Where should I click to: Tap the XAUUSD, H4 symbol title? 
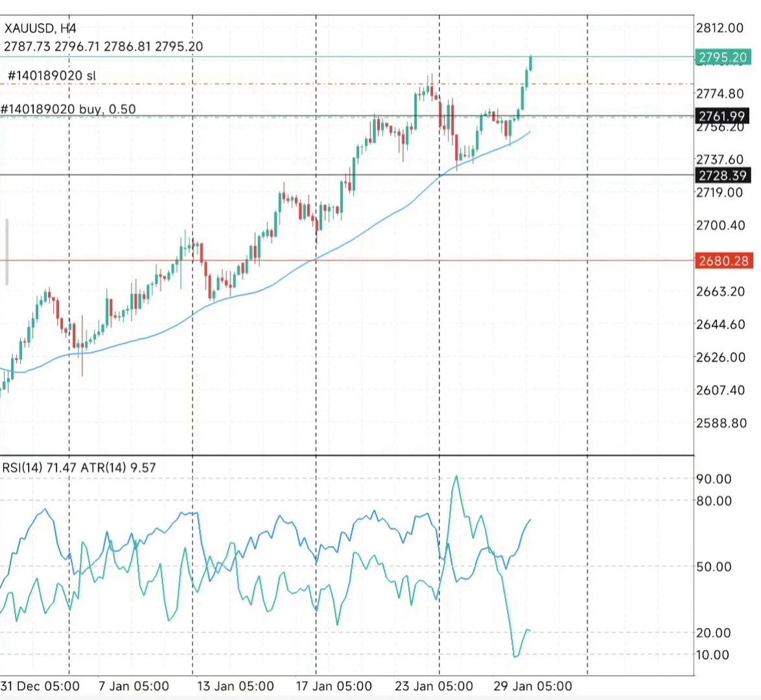[x=40, y=29]
